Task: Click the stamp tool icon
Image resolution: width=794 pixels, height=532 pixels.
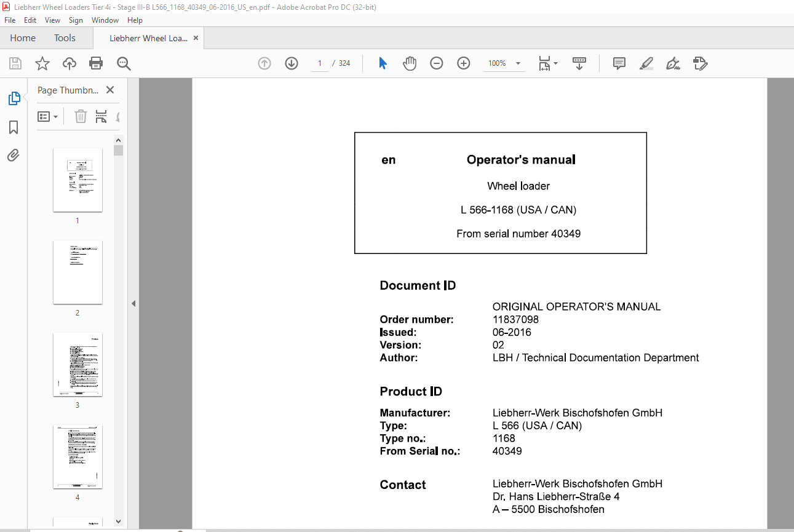Action: click(x=700, y=63)
